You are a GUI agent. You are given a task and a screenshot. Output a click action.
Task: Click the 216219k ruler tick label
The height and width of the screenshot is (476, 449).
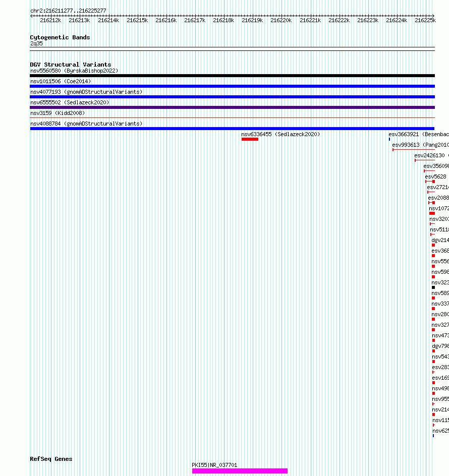pyautogui.click(x=252, y=20)
